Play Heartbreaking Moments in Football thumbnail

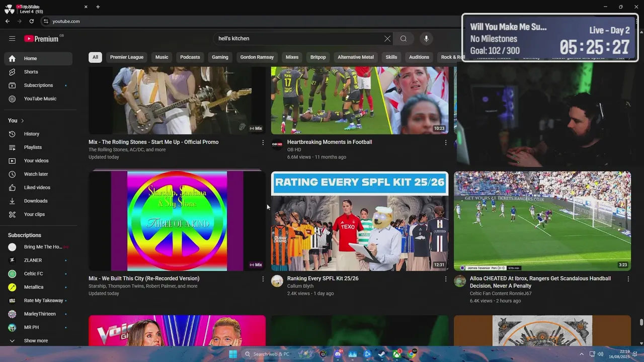click(360, 101)
